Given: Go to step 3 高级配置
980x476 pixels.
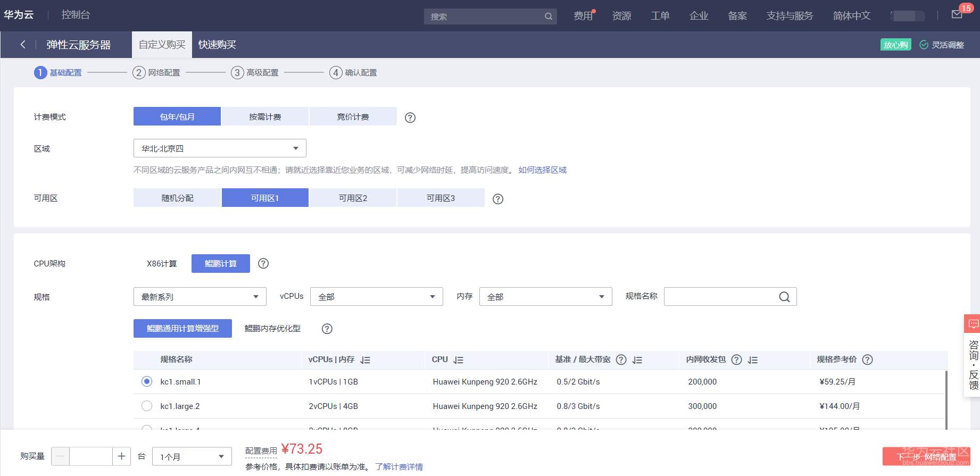Looking at the screenshot, I should [255, 73].
